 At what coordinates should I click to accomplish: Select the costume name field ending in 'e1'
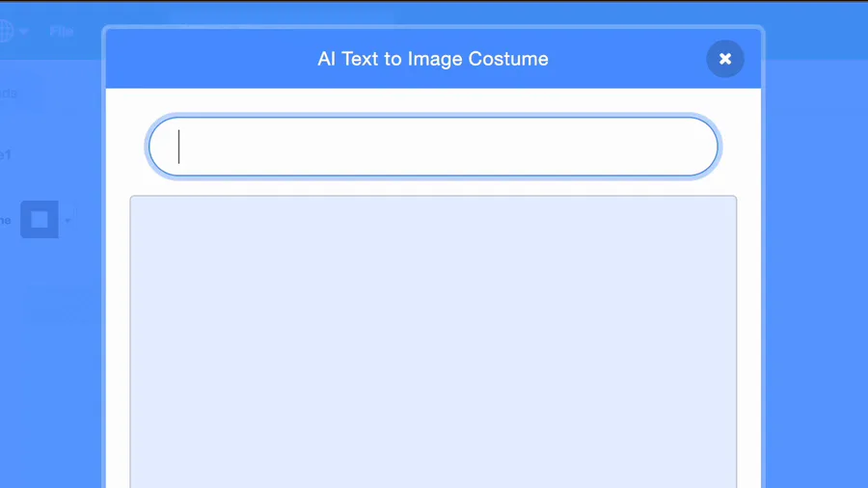click(6, 155)
